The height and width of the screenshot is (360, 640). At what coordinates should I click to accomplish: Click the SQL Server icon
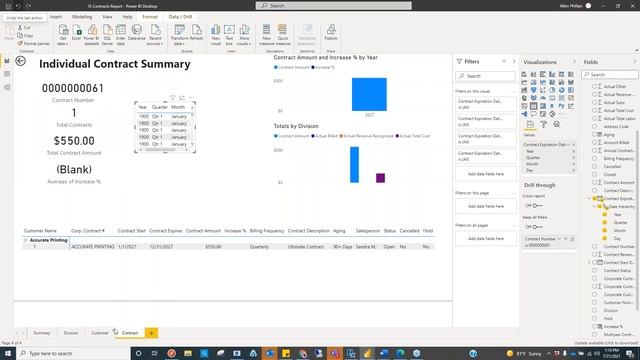(107, 30)
